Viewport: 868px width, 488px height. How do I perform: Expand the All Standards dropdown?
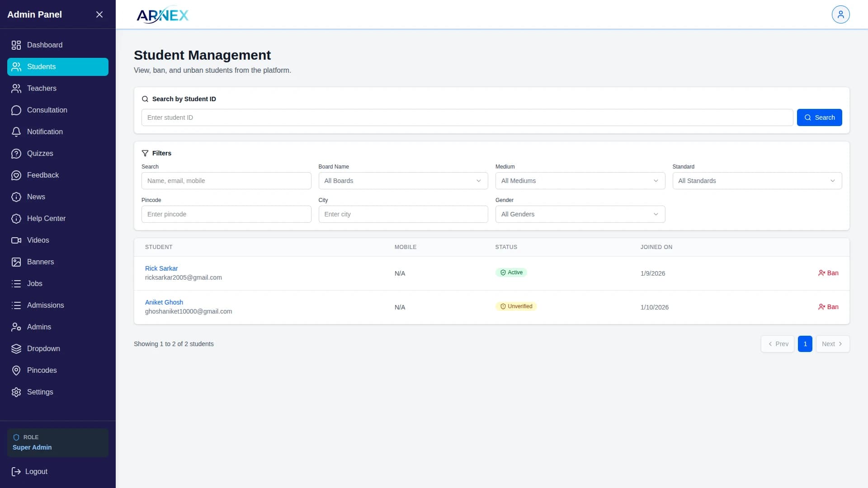757,181
